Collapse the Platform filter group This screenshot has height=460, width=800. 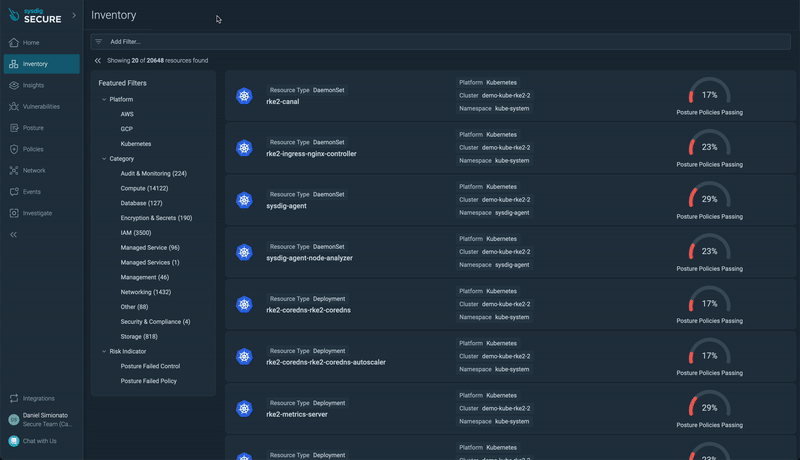point(104,99)
